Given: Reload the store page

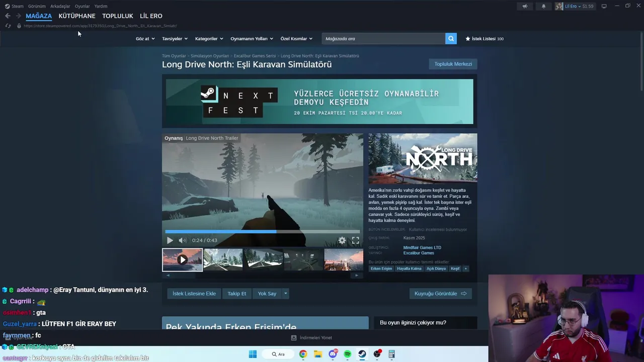Looking at the screenshot, I should pos(8,26).
